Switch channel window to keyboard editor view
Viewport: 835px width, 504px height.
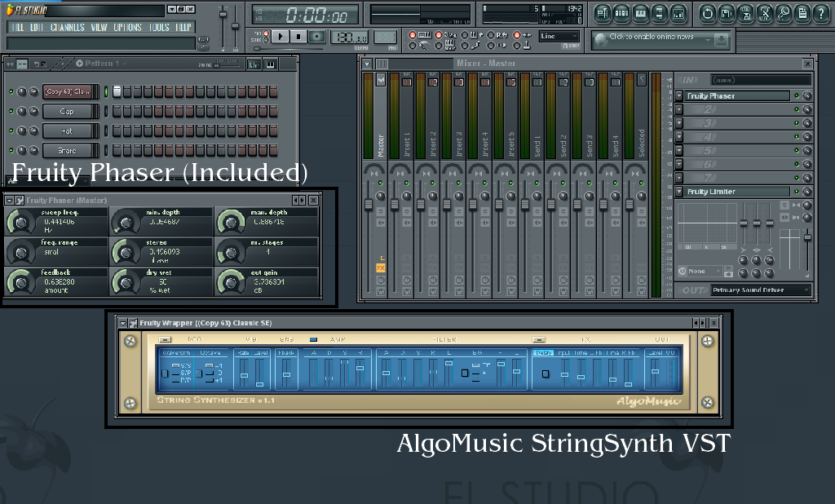coord(270,64)
